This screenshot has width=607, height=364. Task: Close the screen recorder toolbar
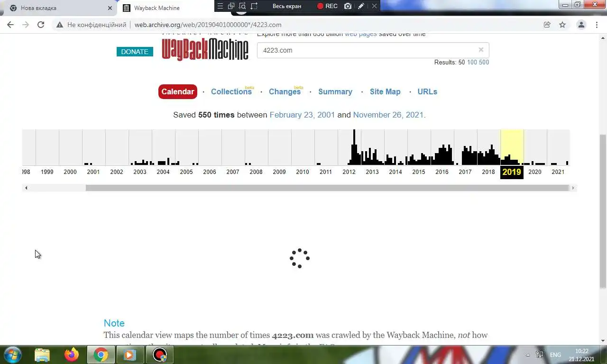[374, 6]
